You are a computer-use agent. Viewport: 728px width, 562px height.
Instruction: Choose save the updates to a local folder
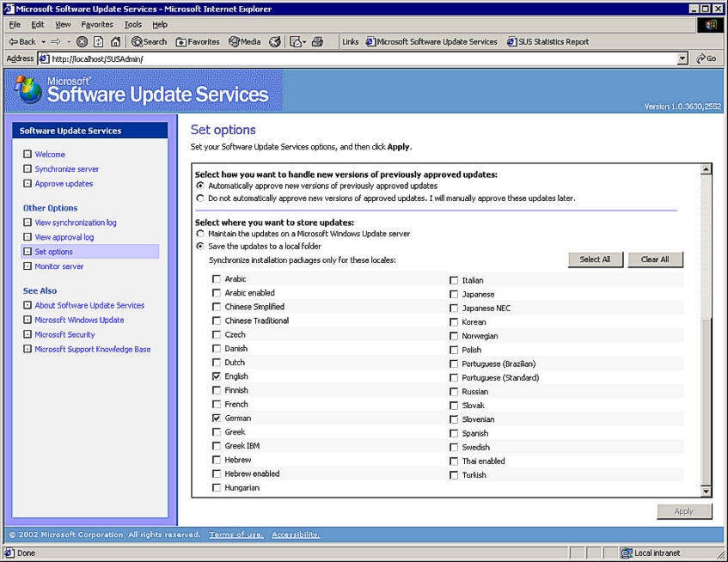click(x=200, y=246)
